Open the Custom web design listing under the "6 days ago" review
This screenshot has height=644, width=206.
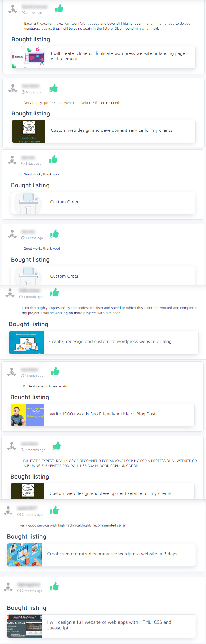pyautogui.click(x=111, y=130)
